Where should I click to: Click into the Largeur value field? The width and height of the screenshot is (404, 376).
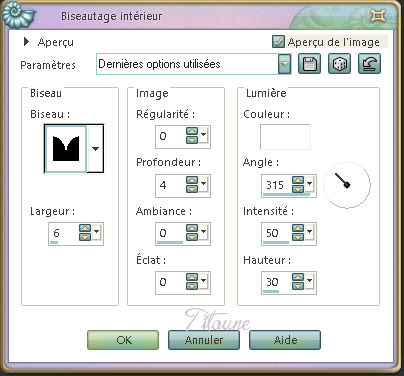[63, 233]
